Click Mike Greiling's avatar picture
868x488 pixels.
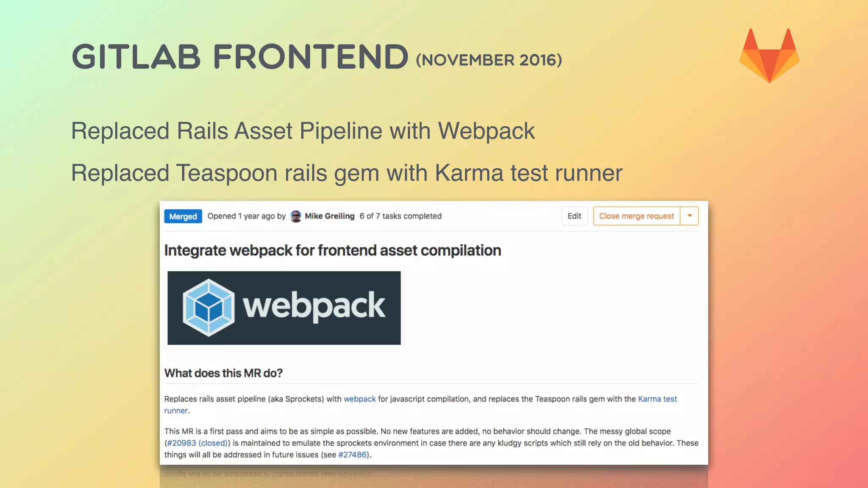click(x=296, y=216)
